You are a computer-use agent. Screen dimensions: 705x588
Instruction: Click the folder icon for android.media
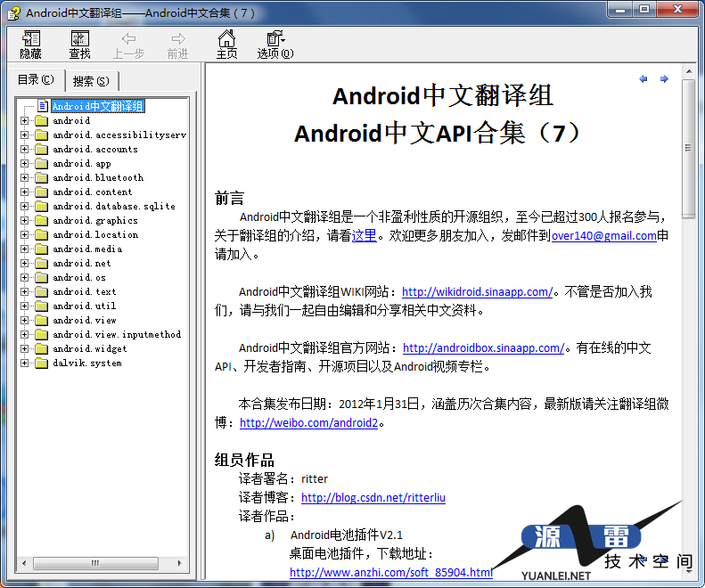click(x=42, y=249)
